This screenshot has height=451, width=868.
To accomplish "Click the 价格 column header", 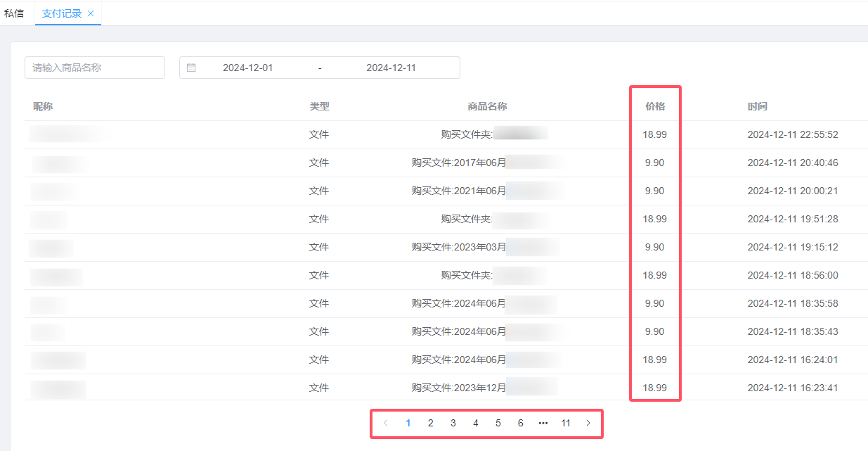I will tap(655, 106).
